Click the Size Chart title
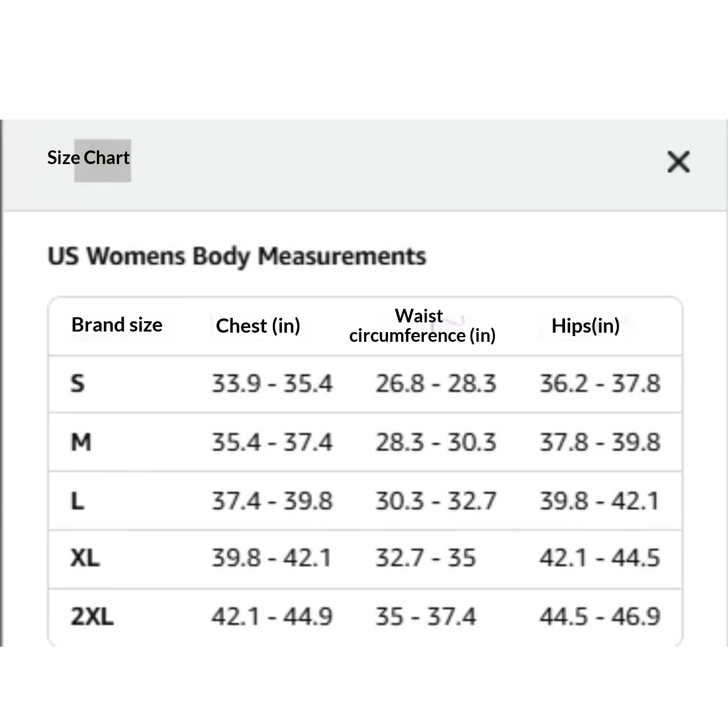Screen dimensions: 728x728 88,158
